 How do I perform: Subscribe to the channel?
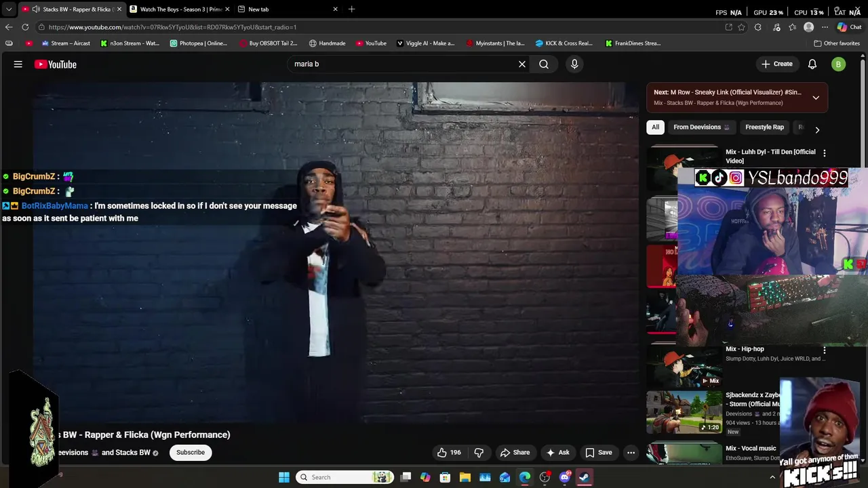(x=191, y=453)
